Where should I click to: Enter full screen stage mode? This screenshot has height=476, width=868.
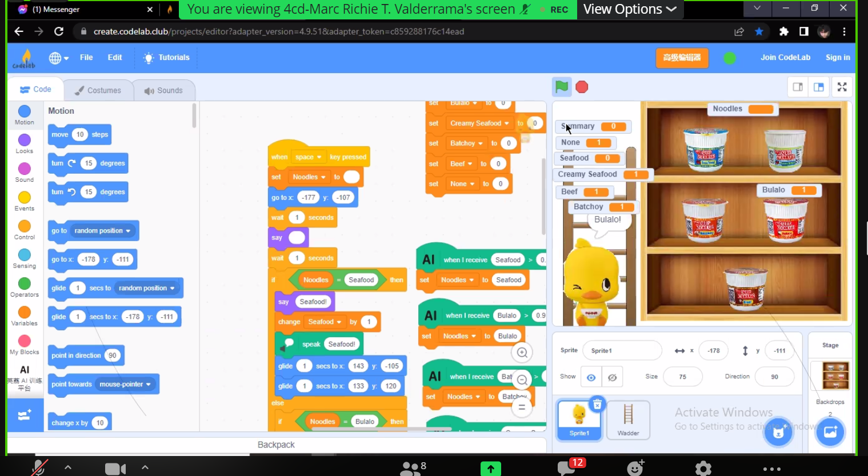coord(842,87)
